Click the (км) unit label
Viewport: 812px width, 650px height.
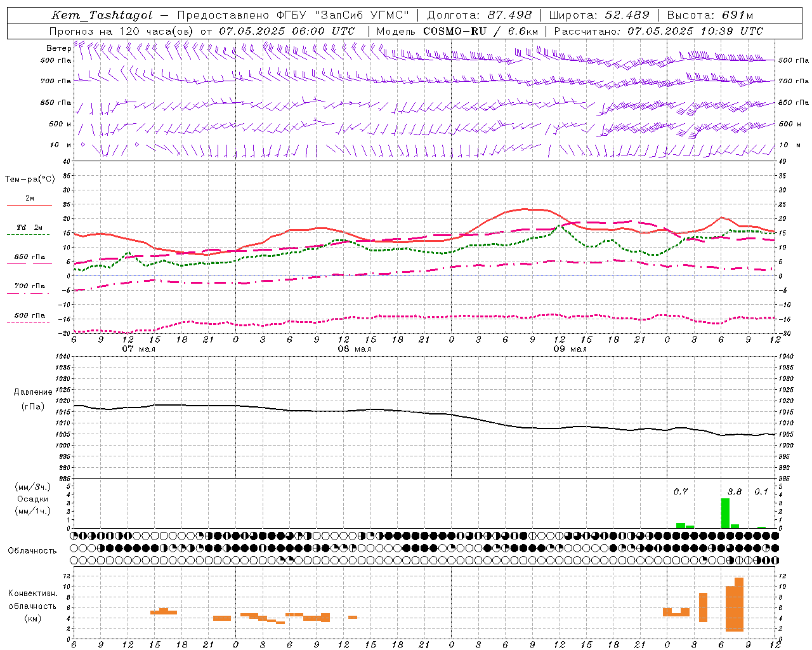click(32, 618)
